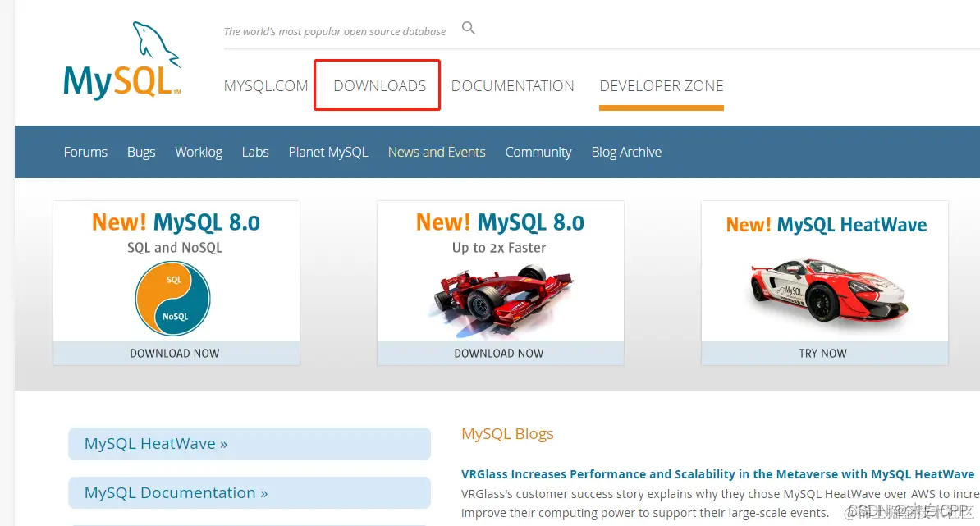980x526 pixels.
Task: Go to the DOWNLOADS tab
Action: click(379, 85)
